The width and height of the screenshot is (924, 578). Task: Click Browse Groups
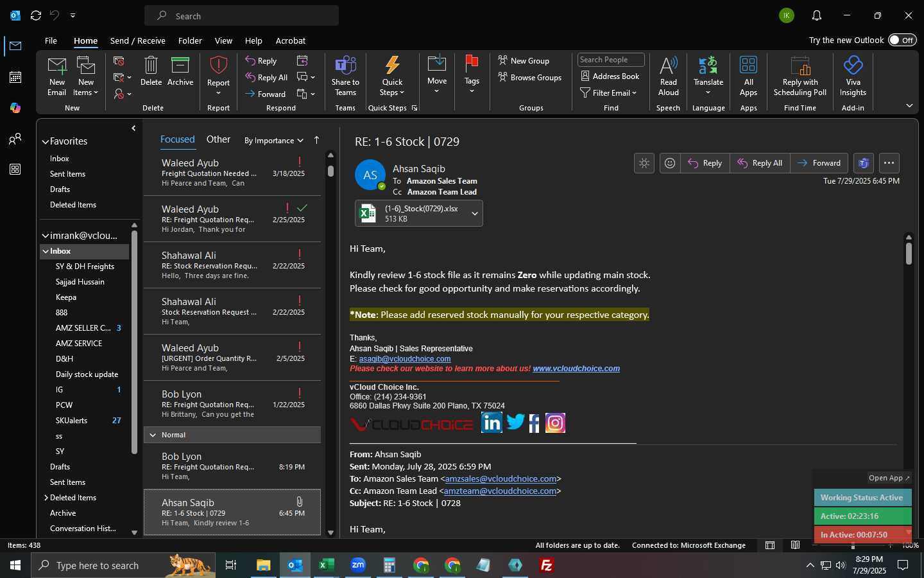pos(530,78)
